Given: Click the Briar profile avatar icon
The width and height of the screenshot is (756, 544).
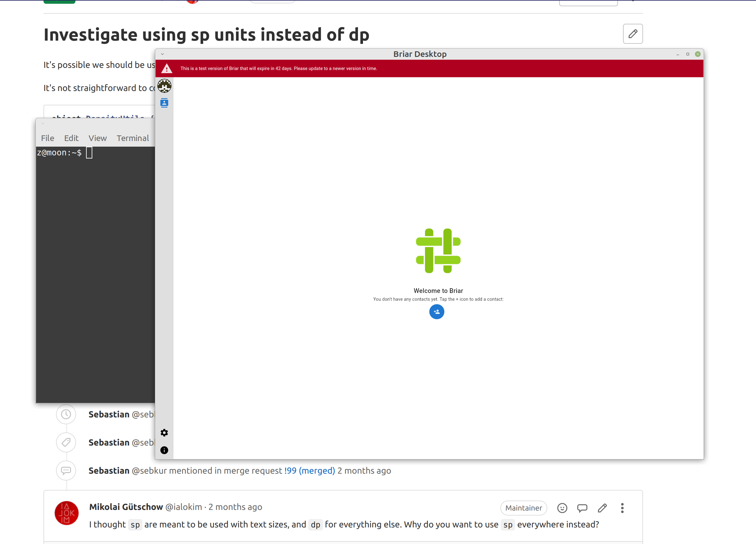Looking at the screenshot, I should [164, 86].
